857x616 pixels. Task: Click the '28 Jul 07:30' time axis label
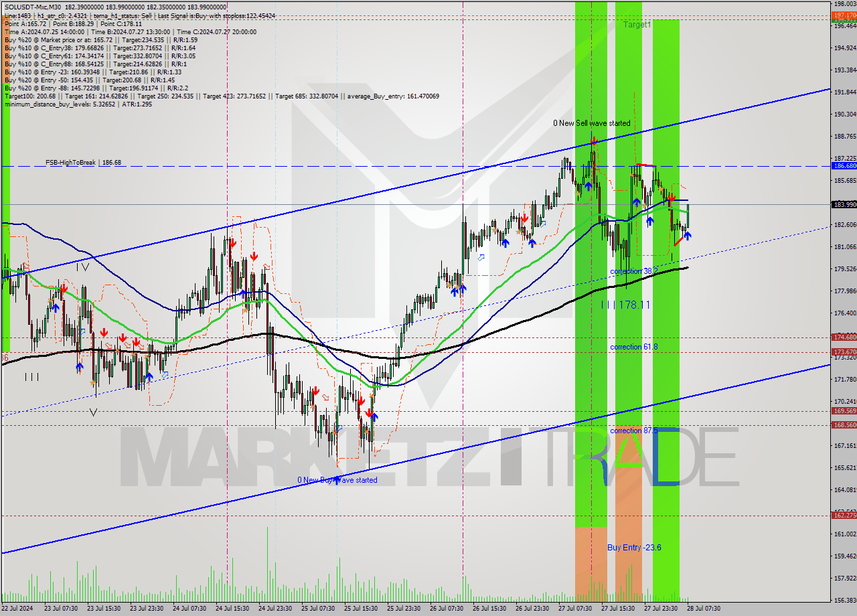point(704,609)
